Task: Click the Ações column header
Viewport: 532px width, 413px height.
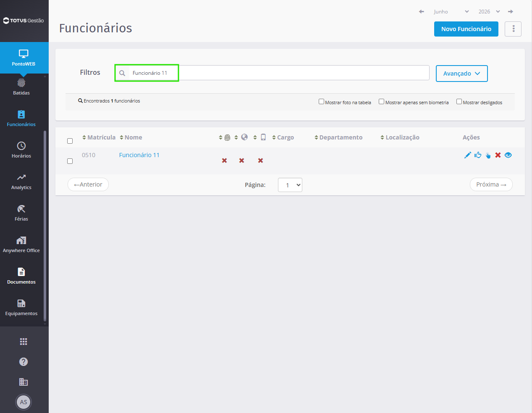Action: pos(471,137)
